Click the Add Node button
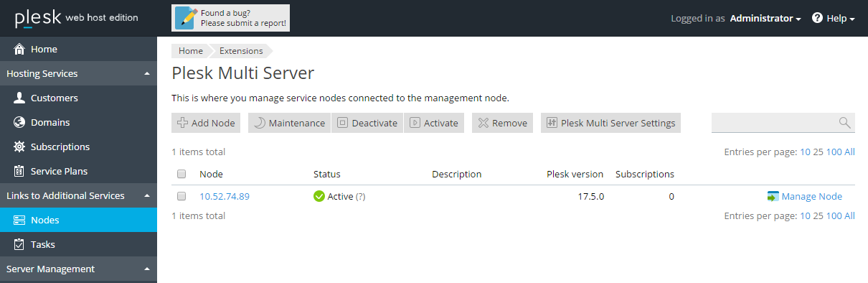 tap(206, 123)
